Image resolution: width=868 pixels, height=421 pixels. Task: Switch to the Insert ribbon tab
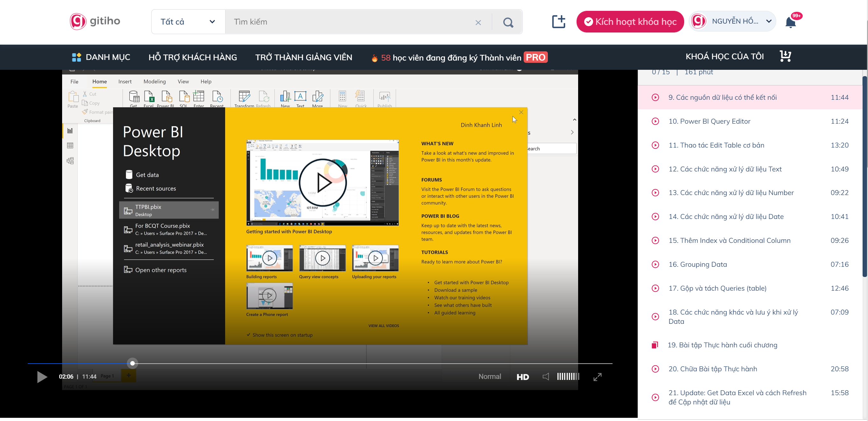(x=125, y=82)
